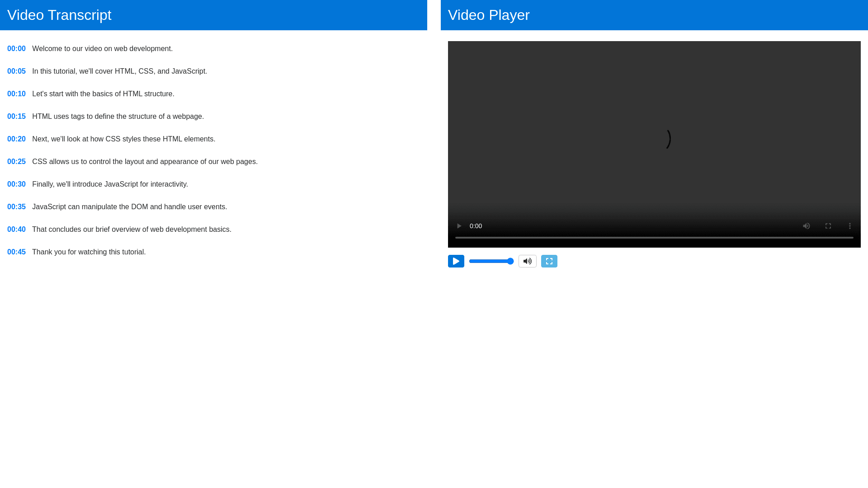Jump to the 00:05 timestamp
Image resolution: width=868 pixels, height=488 pixels.
(x=16, y=71)
